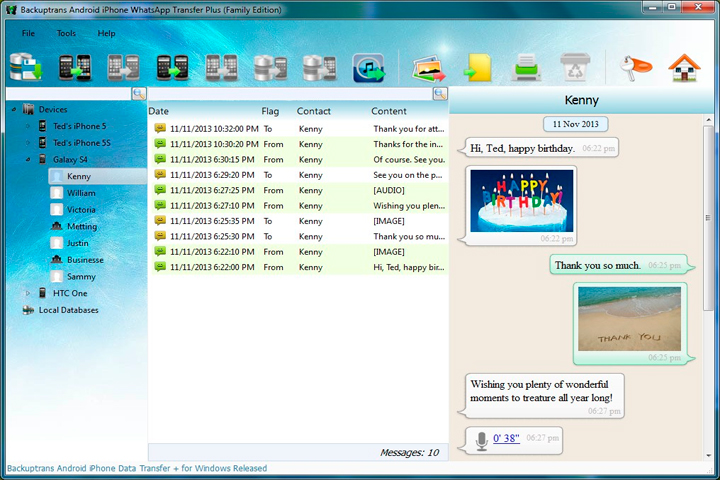Viewport: 720px width, 480px height.
Task: Select message 'Wishing you plen...'
Action: 300,206
